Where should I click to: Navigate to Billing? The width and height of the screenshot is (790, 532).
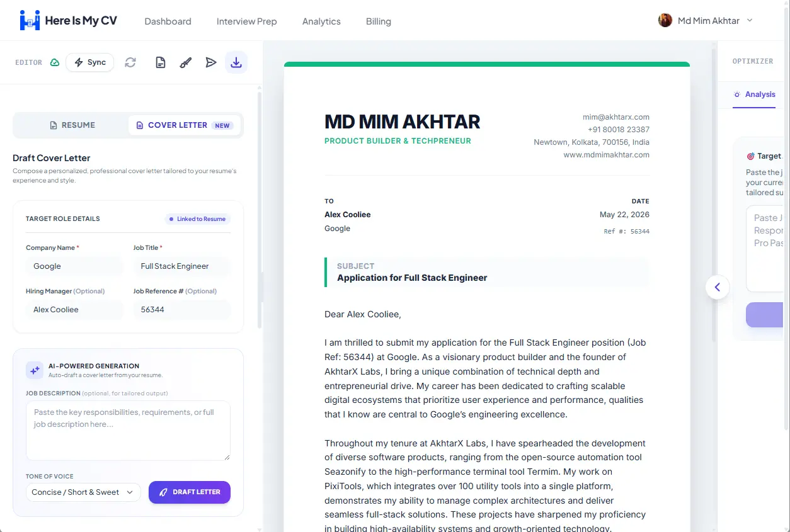(x=379, y=21)
